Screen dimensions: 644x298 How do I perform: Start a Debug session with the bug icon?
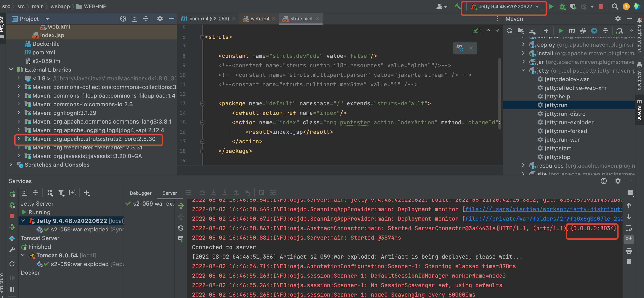[562, 6]
